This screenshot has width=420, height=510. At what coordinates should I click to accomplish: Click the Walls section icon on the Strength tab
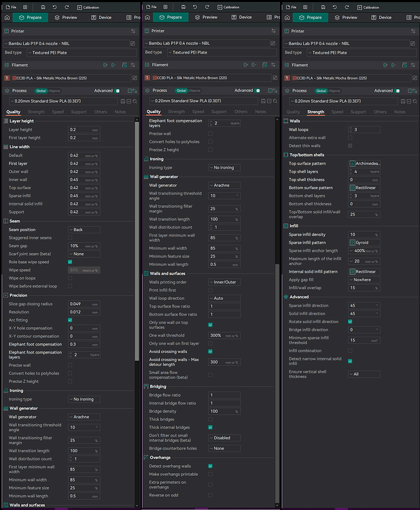(286, 121)
